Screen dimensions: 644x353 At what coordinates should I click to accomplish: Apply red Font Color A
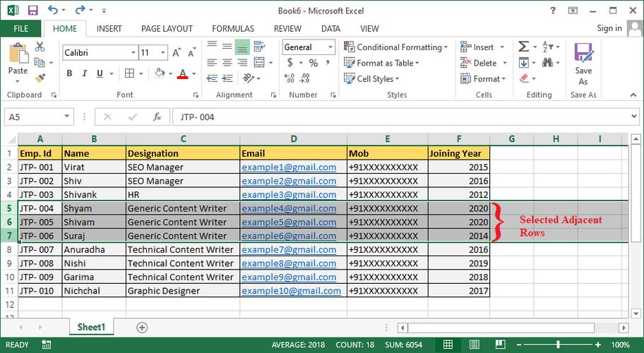183,74
